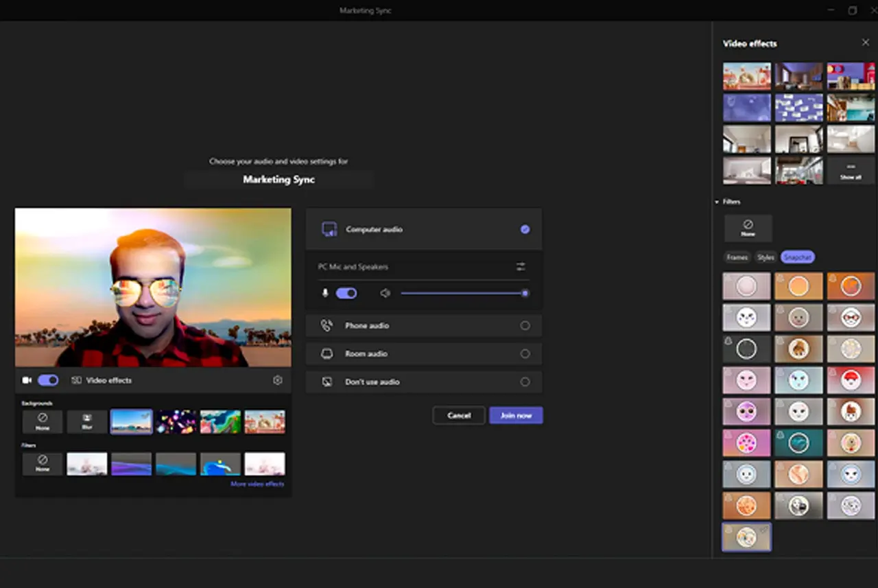Image resolution: width=878 pixels, height=588 pixels.
Task: Select the beach sunset background thumbnail below preview
Action: (x=132, y=421)
